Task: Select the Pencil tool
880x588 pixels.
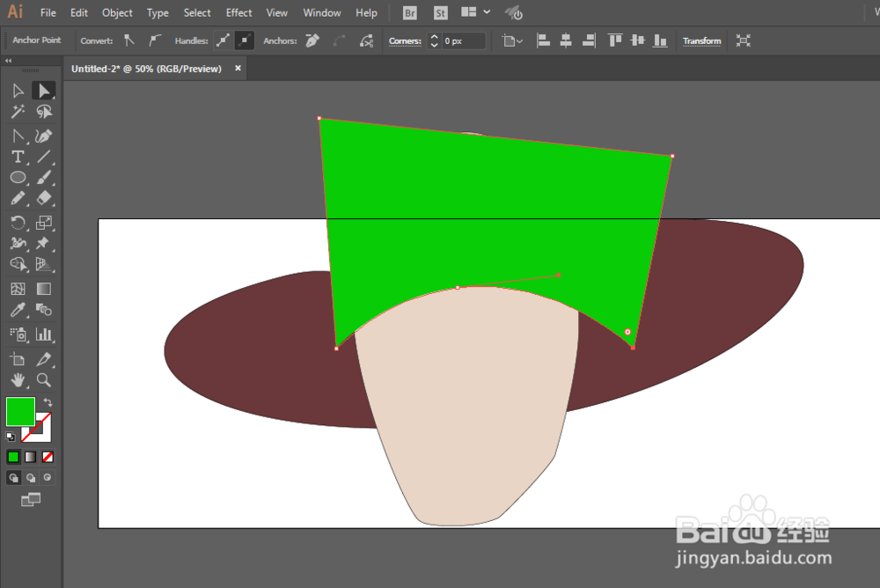Action: (x=18, y=198)
